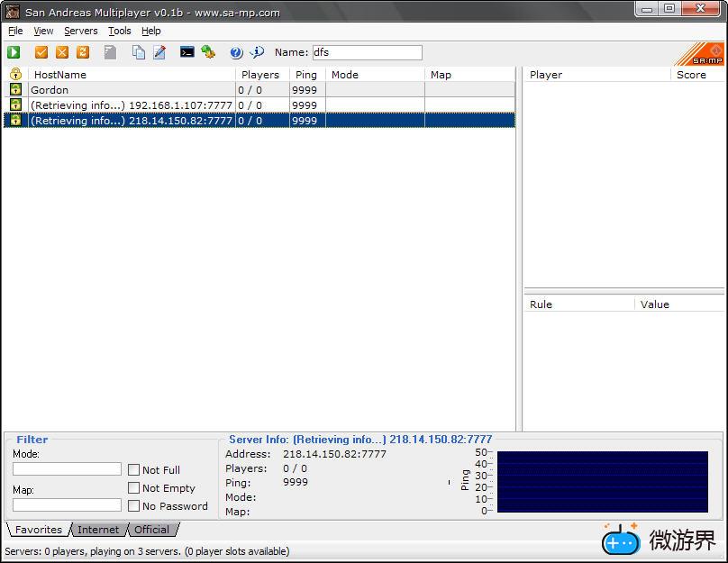
Task: Click the application icon in the title bar
Action: [x=13, y=12]
